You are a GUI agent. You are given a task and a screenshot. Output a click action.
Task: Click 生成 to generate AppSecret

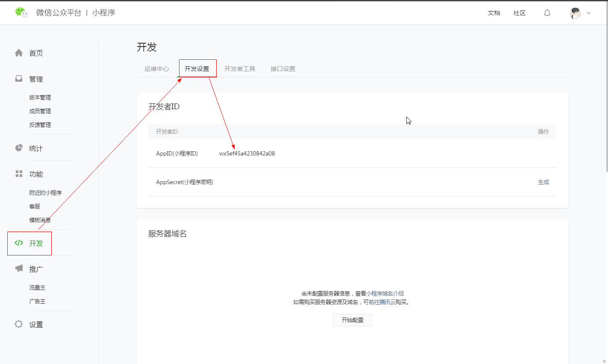(x=543, y=182)
